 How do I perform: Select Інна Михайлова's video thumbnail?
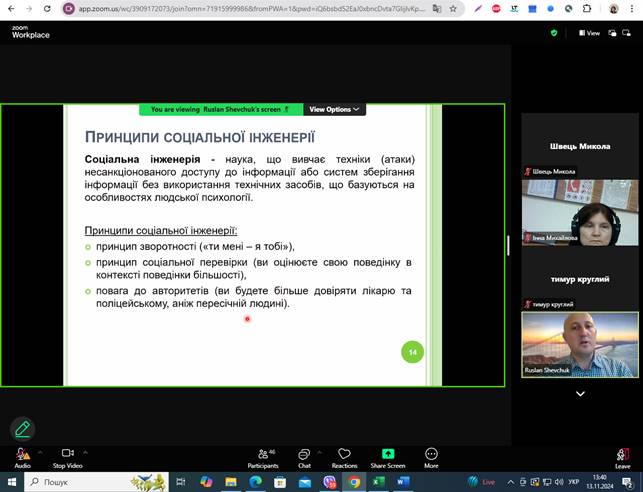580,212
